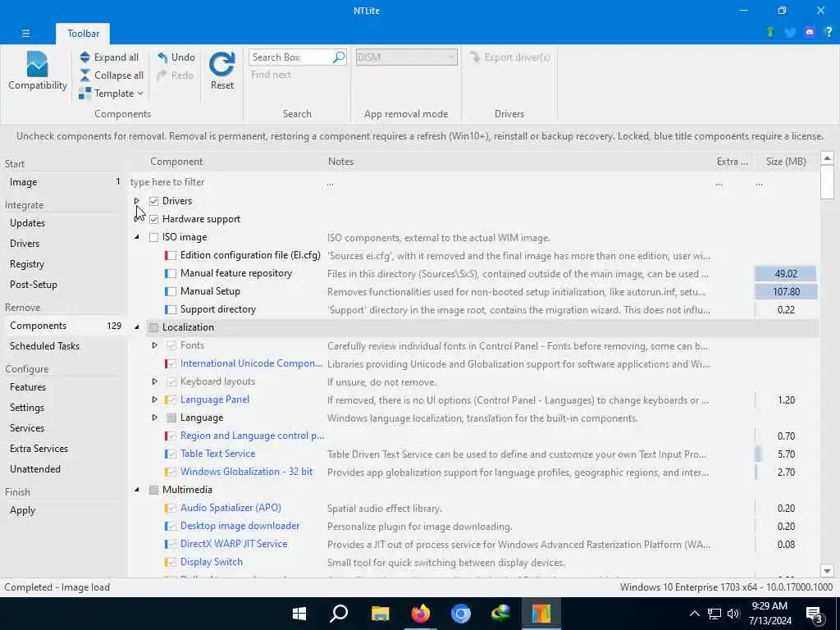Select the Display Switch item
Screen dimensions: 840x630
click(211, 562)
